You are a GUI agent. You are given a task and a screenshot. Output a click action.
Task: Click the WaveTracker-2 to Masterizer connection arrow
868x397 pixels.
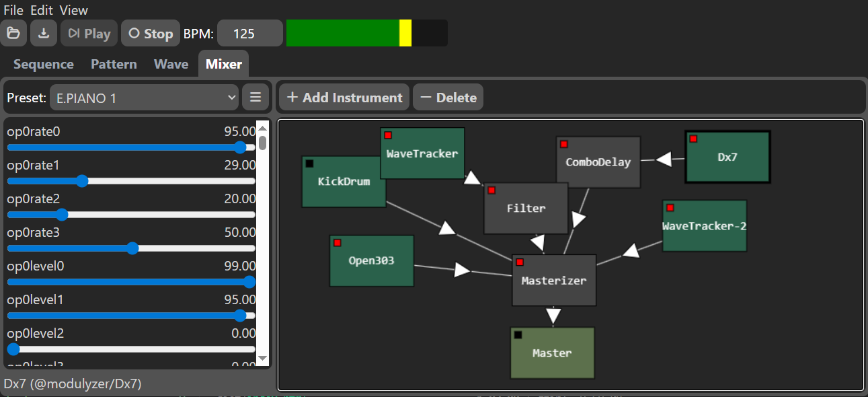point(631,251)
